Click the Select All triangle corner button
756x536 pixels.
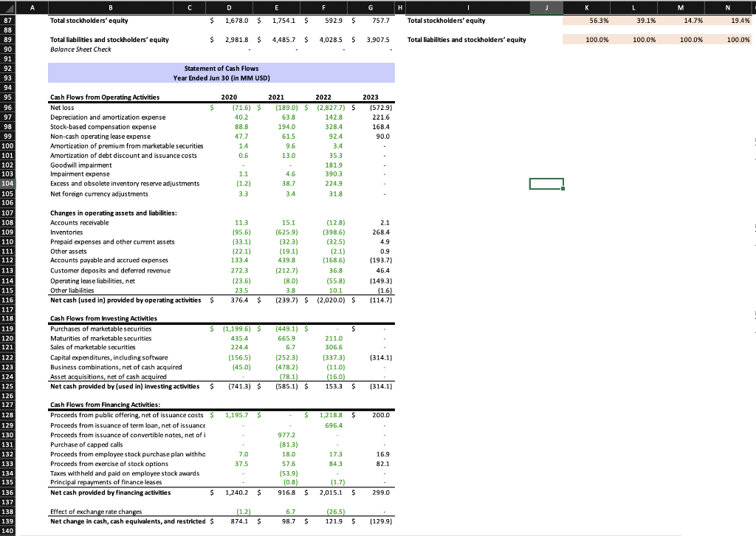[8, 7]
